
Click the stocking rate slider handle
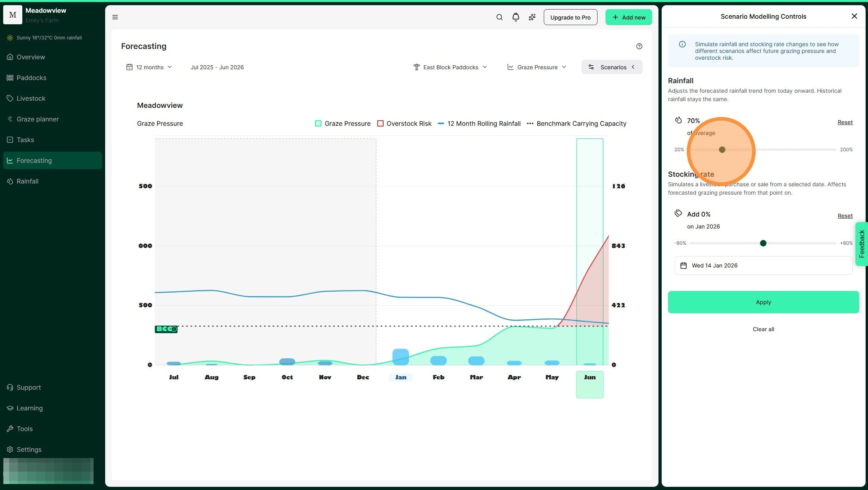coord(763,243)
